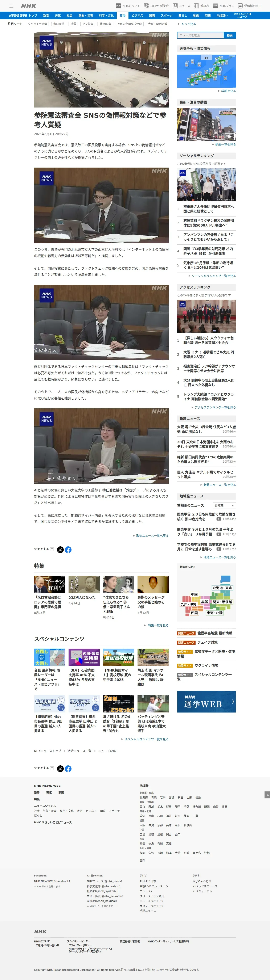Click NHK logo in footer

click(40, 932)
